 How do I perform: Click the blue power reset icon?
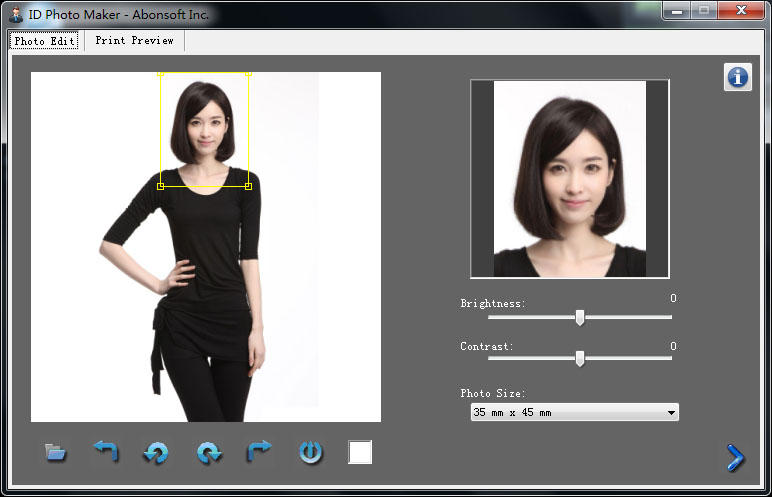[x=311, y=452]
